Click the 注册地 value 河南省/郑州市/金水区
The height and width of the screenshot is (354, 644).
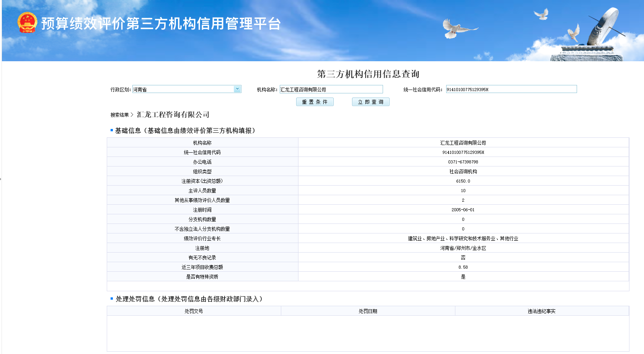463,248
